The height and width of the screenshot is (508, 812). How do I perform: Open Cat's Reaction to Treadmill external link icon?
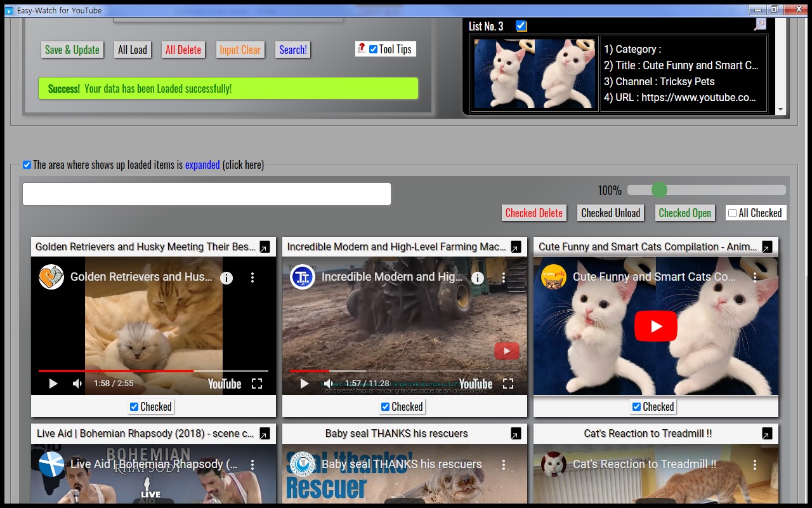[x=767, y=434]
